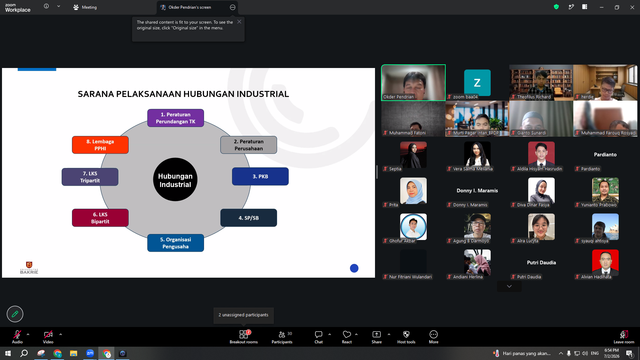
Task: Click '1. Peraturan Perundangan TK' box
Action: tap(176, 118)
